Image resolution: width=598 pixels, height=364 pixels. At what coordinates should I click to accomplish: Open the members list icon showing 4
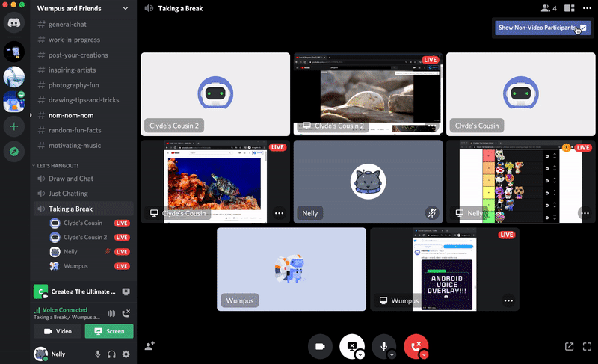(x=549, y=9)
